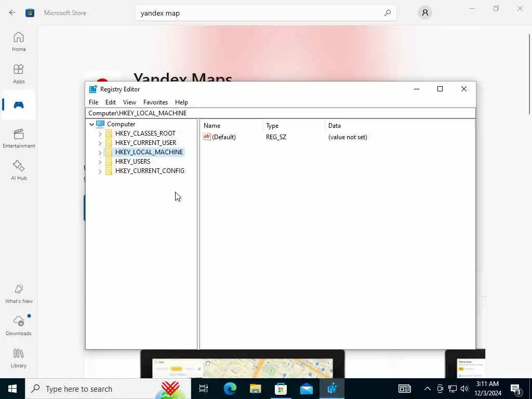This screenshot has width=532, height=399.
Task: Select HKEY_USERS in the tree
Action: coord(132,161)
